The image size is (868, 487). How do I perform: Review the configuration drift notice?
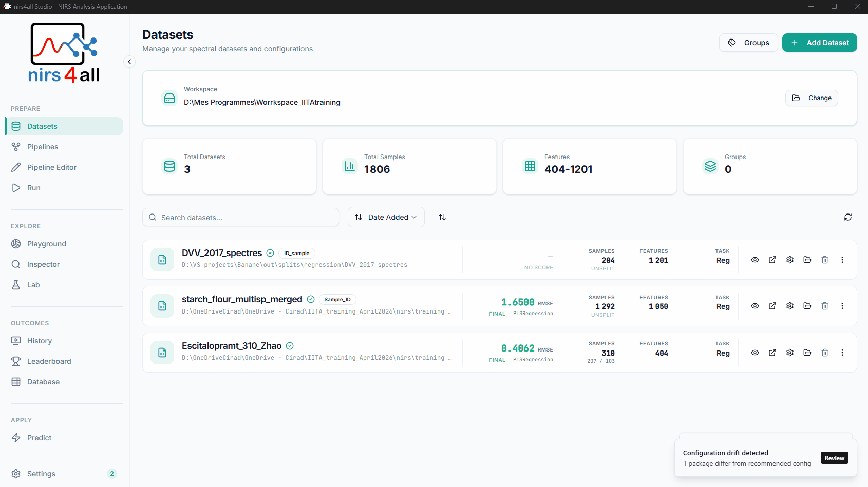tap(834, 458)
